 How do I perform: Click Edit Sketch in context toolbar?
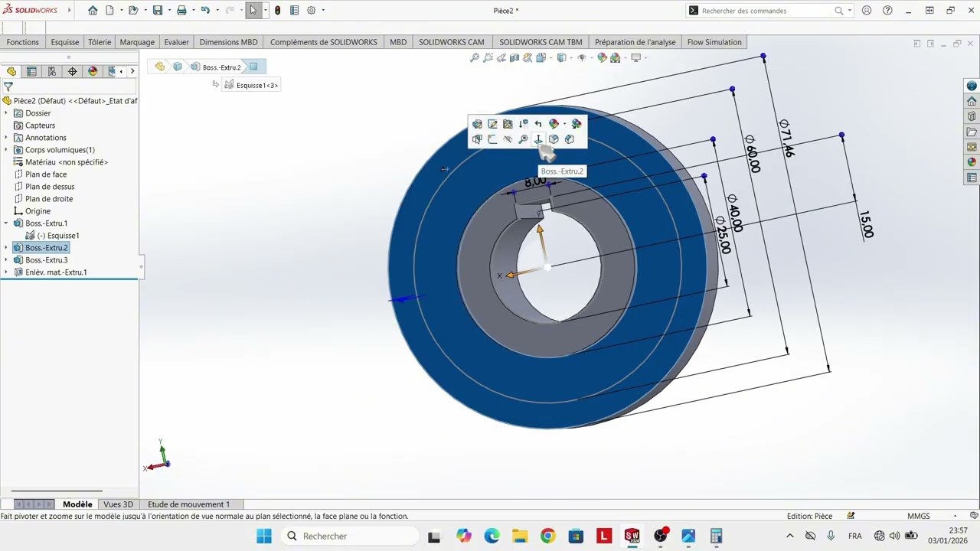[x=492, y=124]
